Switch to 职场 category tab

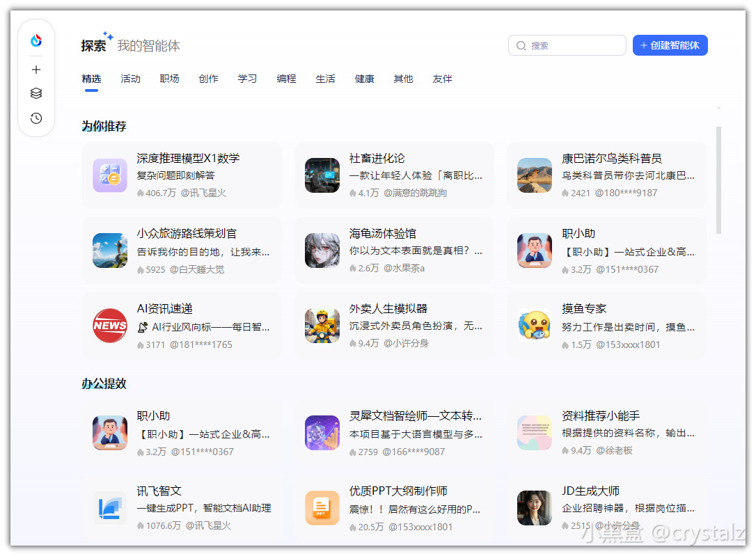click(170, 79)
